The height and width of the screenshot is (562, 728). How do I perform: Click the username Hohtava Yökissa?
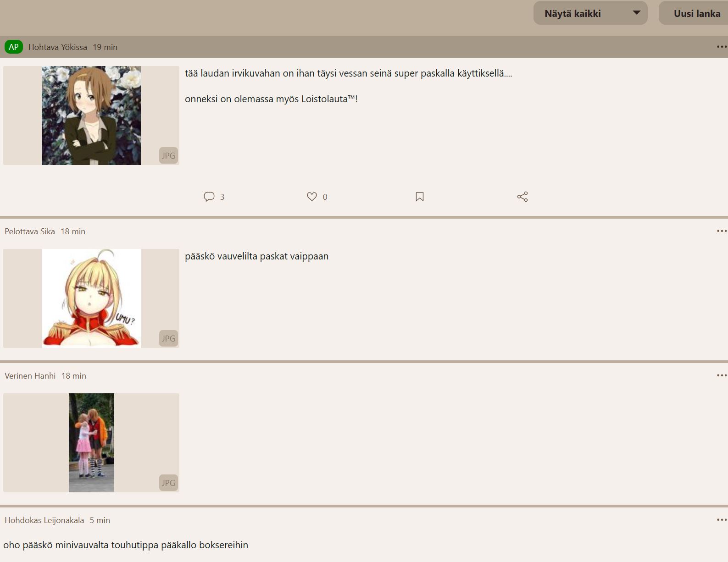point(58,47)
